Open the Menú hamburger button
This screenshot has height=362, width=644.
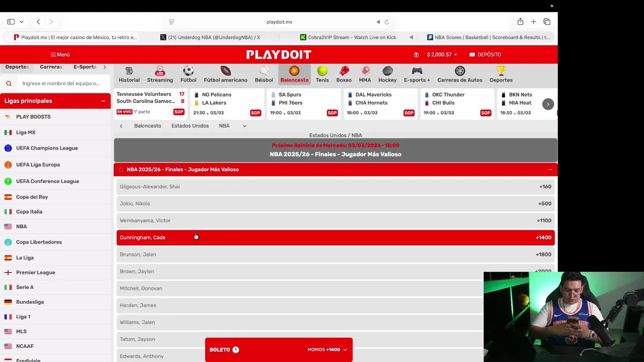point(60,54)
